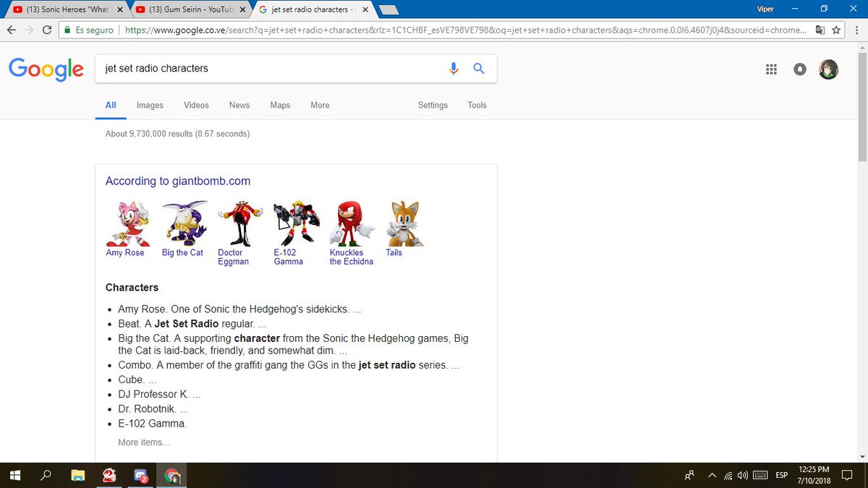
Task: Open the Tools search options
Action: tap(477, 105)
